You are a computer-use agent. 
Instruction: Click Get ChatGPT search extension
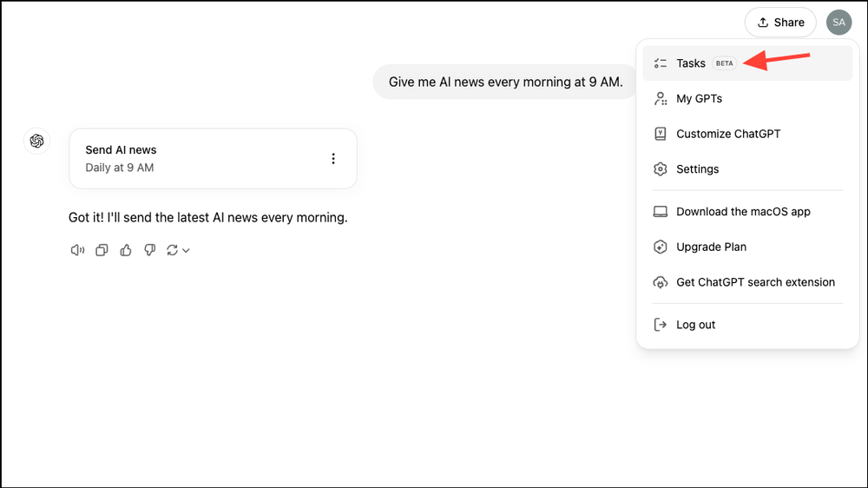754,282
